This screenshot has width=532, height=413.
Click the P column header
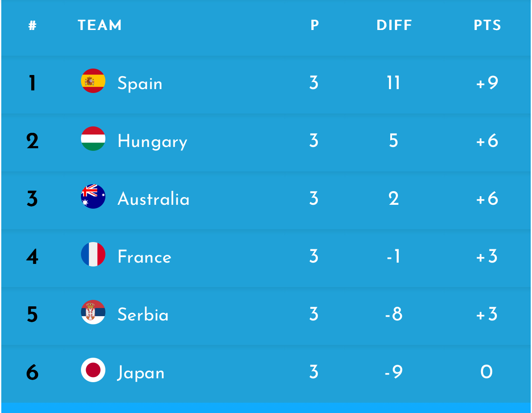(314, 25)
